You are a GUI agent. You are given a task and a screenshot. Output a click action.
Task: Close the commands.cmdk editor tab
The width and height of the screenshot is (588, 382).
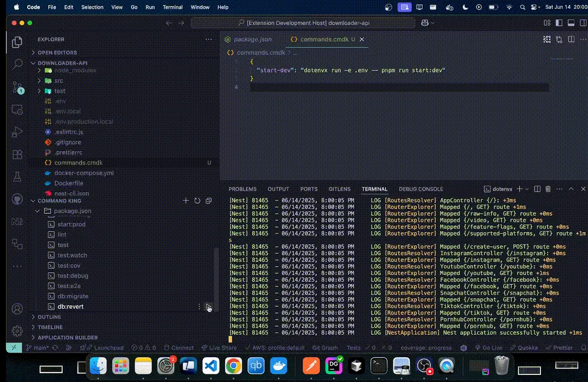click(362, 39)
